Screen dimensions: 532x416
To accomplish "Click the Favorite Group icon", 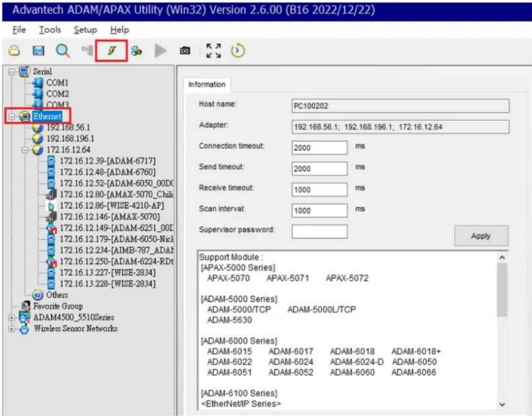I will tap(25, 306).
